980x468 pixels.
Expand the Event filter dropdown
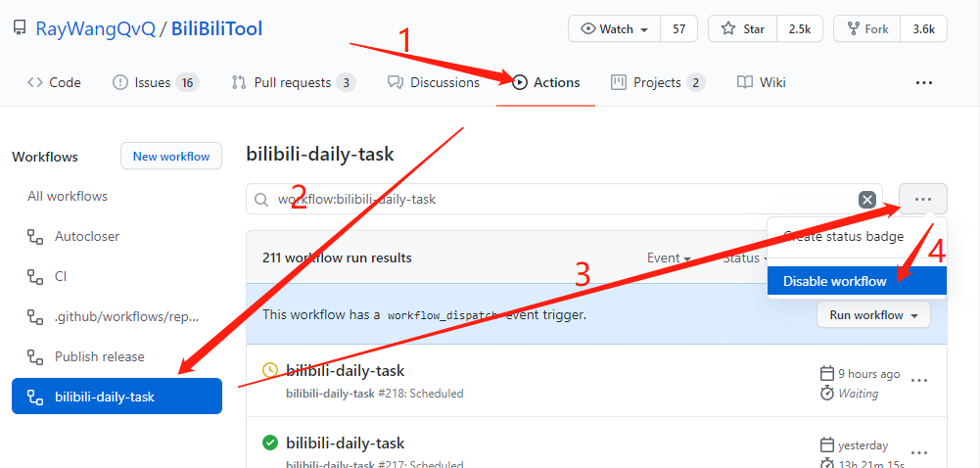click(x=669, y=258)
